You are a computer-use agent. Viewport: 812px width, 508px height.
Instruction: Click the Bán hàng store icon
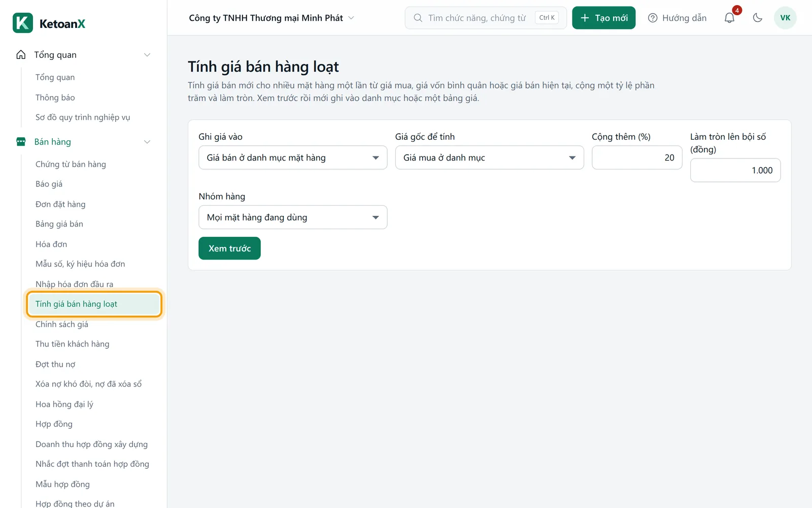(x=21, y=142)
